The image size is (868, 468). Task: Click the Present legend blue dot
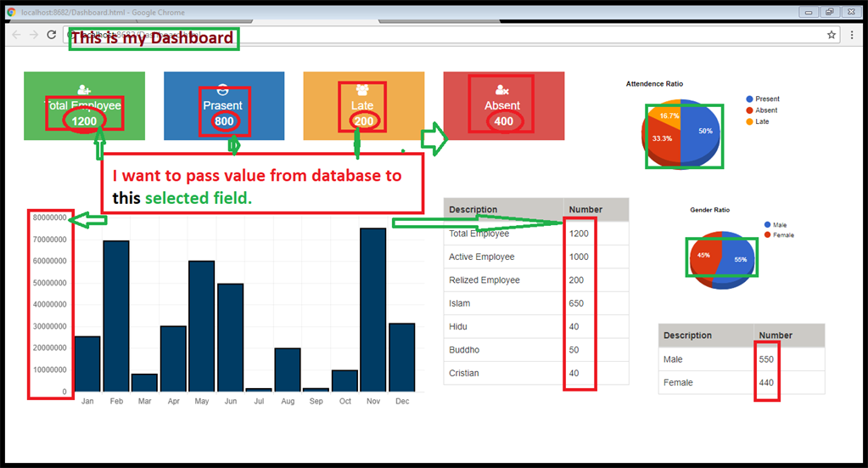pyautogui.click(x=749, y=99)
